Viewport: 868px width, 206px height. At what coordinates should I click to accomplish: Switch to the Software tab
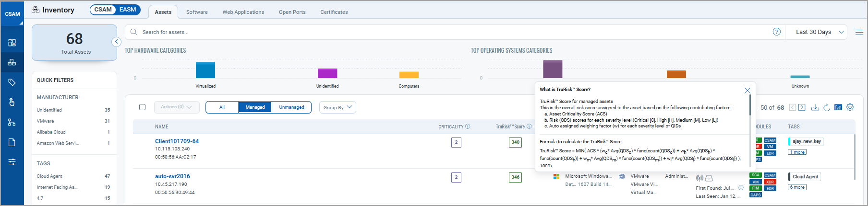pos(197,12)
